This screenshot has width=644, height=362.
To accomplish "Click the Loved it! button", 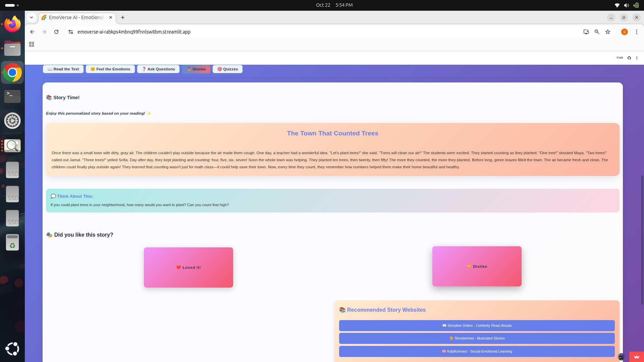I will [189, 267].
